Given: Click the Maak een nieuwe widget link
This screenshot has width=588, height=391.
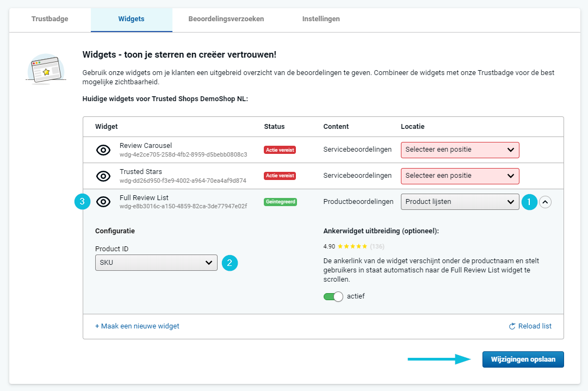Looking at the screenshot, I should tap(137, 326).
